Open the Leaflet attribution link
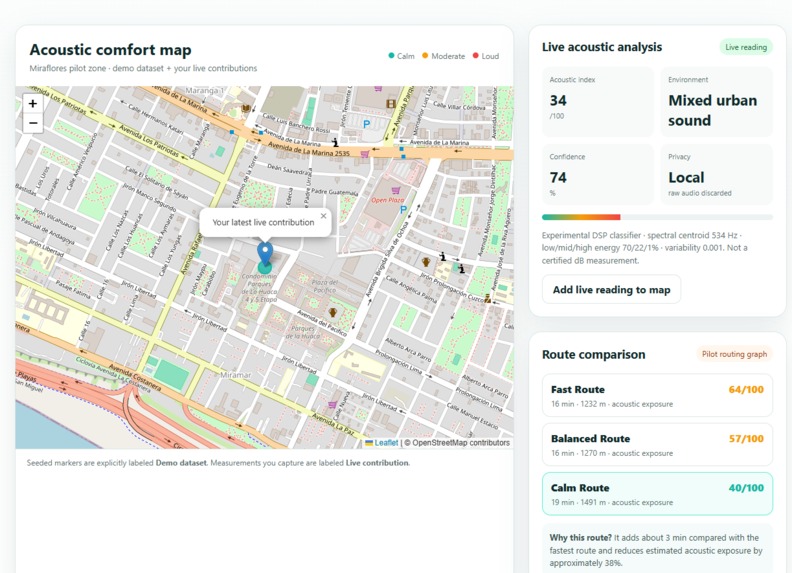This screenshot has height=573, width=792. (386, 443)
